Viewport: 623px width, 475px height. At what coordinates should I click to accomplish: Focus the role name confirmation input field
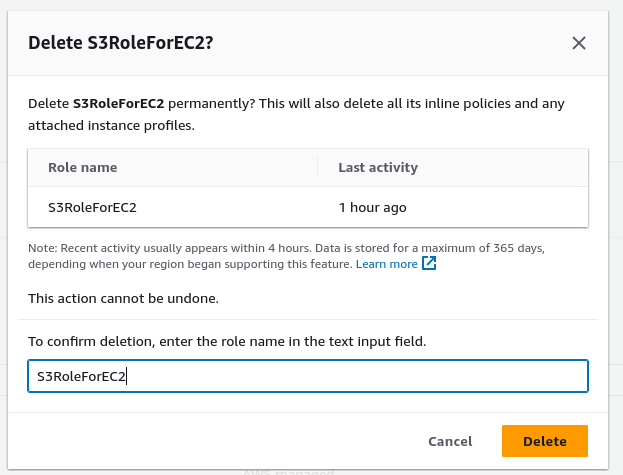coord(308,376)
